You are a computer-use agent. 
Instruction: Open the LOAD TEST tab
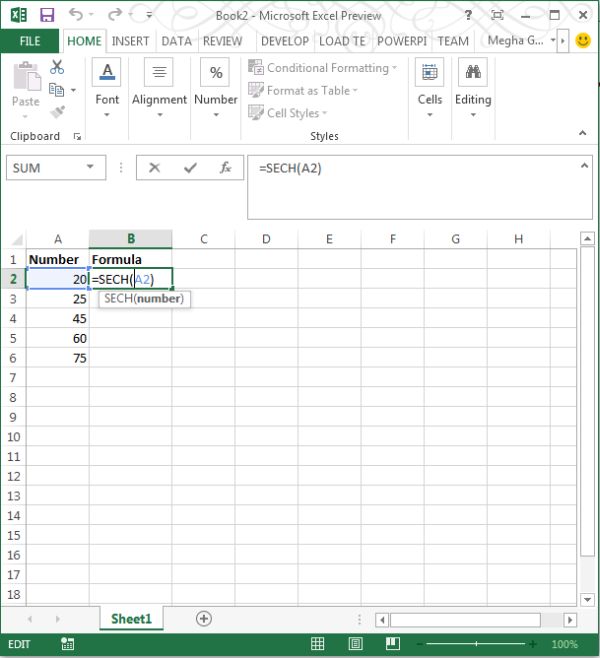pyautogui.click(x=342, y=41)
